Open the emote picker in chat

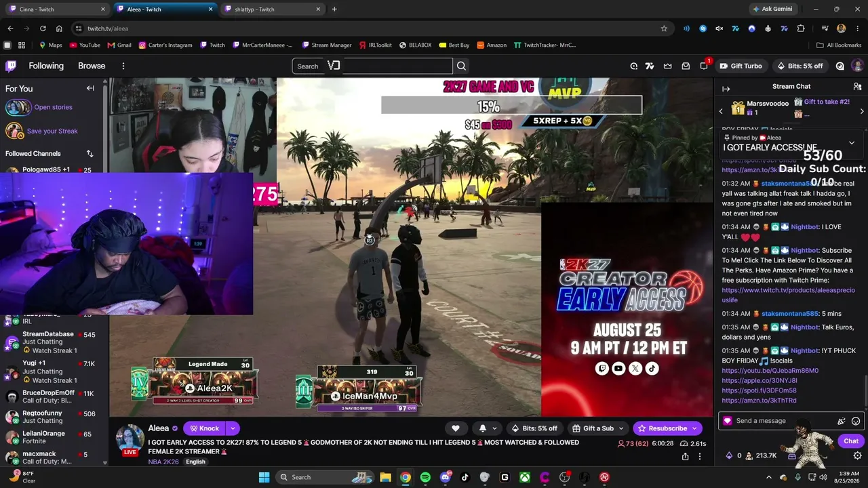coord(856,421)
